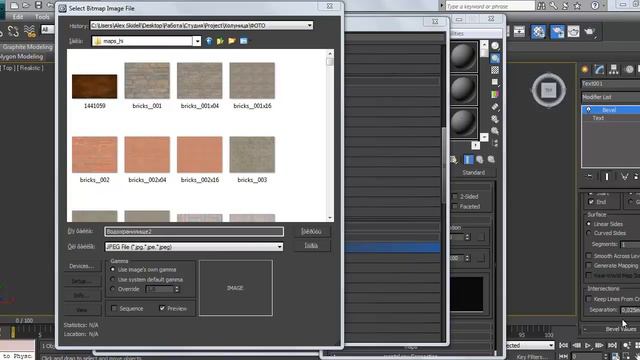The height and width of the screenshot is (360, 640).
Task: Expand the History path dropdown
Action: [310, 25]
